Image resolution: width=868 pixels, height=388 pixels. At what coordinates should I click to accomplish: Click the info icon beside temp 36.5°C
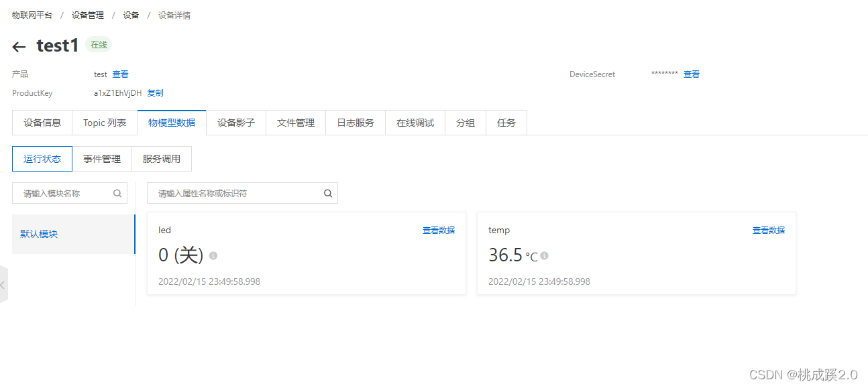[x=544, y=255]
